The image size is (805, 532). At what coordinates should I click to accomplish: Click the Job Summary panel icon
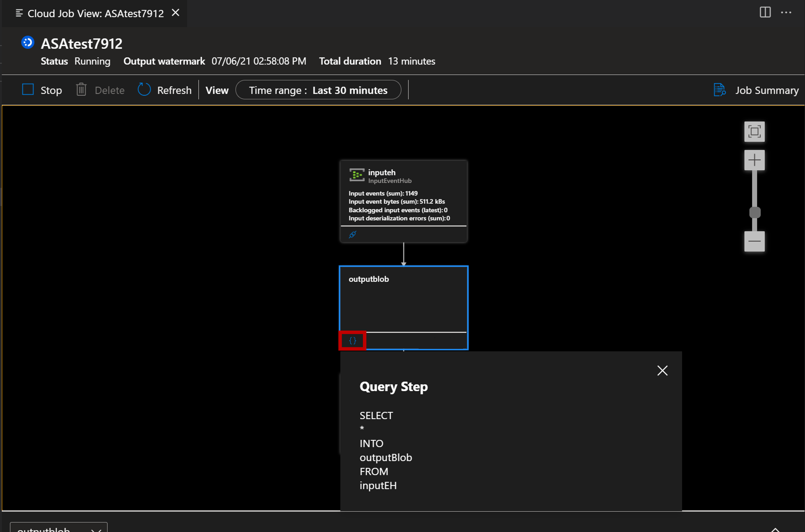pos(719,90)
